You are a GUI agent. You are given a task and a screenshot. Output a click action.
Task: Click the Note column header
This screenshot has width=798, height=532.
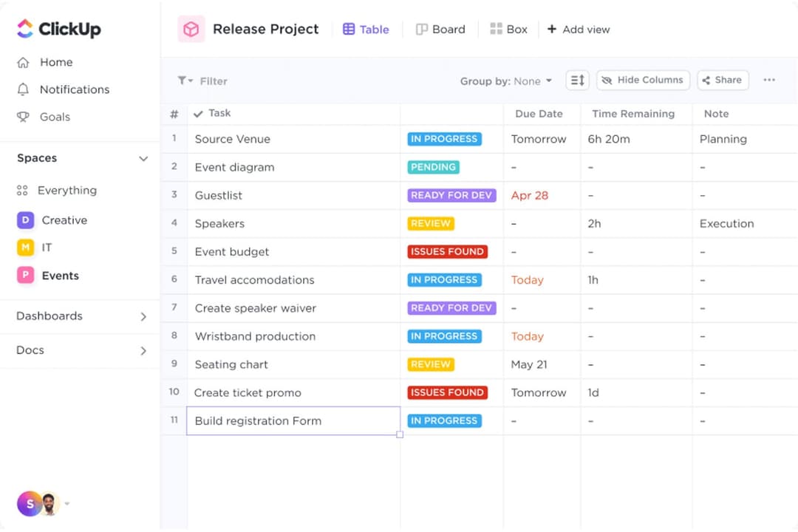point(716,114)
